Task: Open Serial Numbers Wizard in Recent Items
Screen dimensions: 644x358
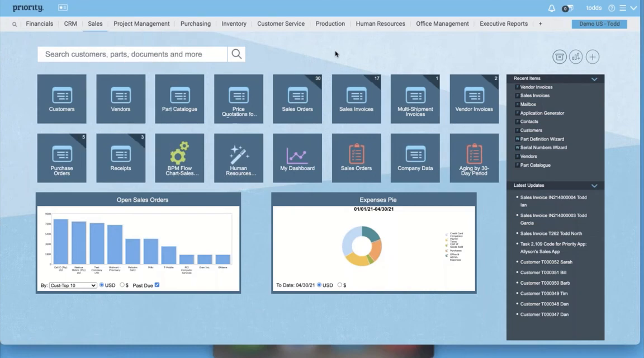Action: 543,148
